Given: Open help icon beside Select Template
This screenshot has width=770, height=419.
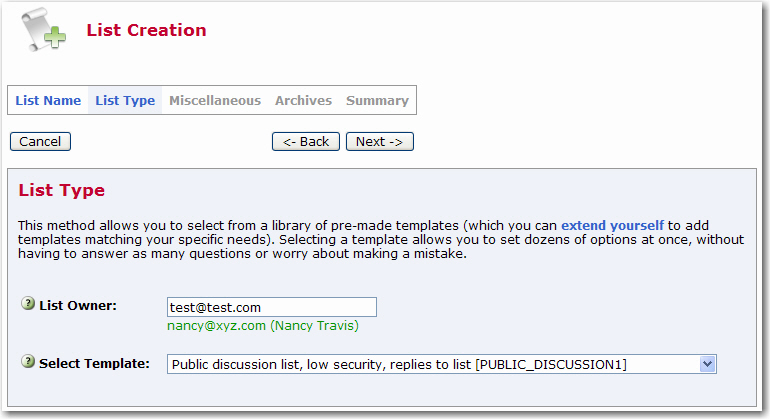Looking at the screenshot, I should click(28, 362).
